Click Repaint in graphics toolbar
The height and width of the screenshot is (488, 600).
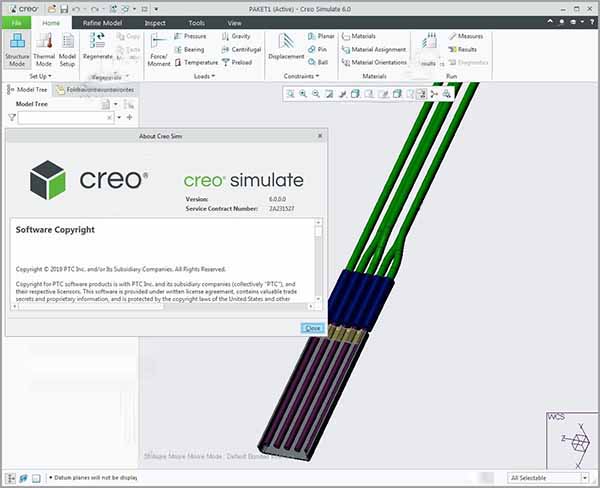tap(329, 94)
